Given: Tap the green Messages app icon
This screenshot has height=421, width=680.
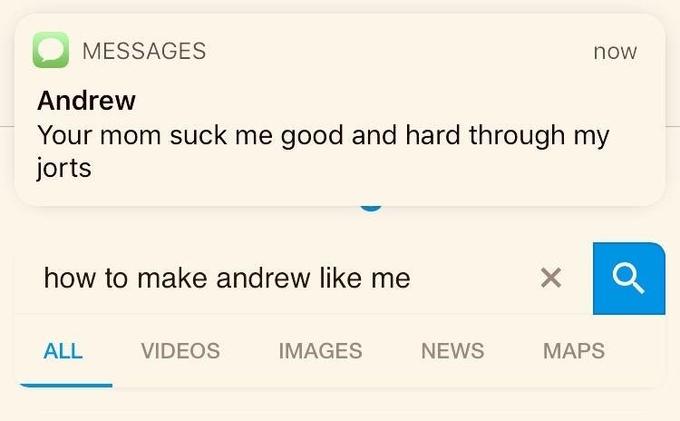Looking at the screenshot, I should point(51,50).
